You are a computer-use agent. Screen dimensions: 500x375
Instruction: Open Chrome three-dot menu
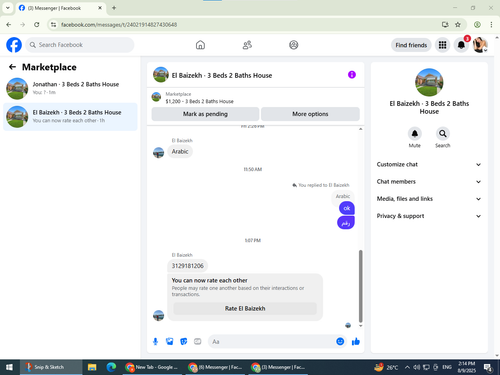coord(491,25)
